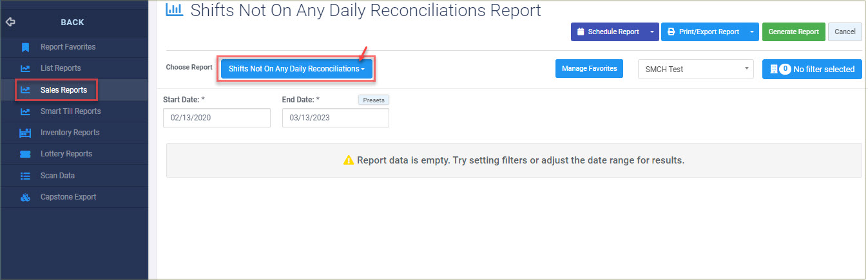
Task: Click the back arrow icon in sidebar
Action: (x=10, y=22)
